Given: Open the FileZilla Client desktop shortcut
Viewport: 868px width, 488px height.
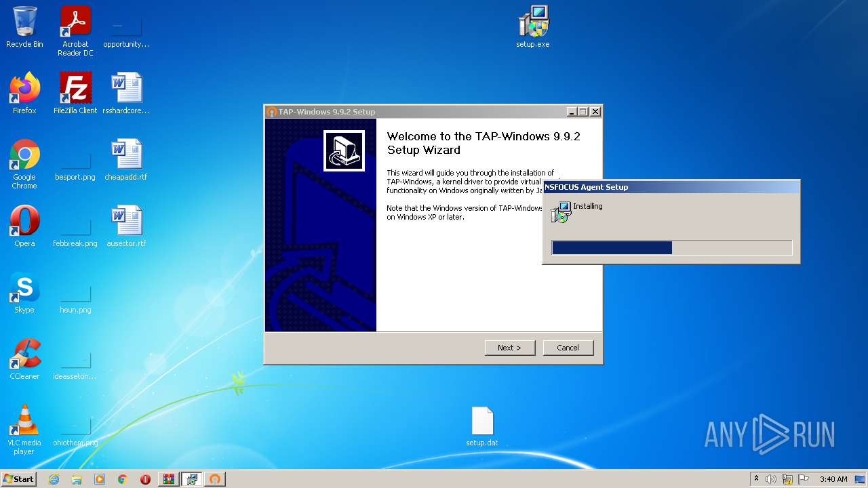Looking at the screenshot, I should pyautogui.click(x=75, y=94).
